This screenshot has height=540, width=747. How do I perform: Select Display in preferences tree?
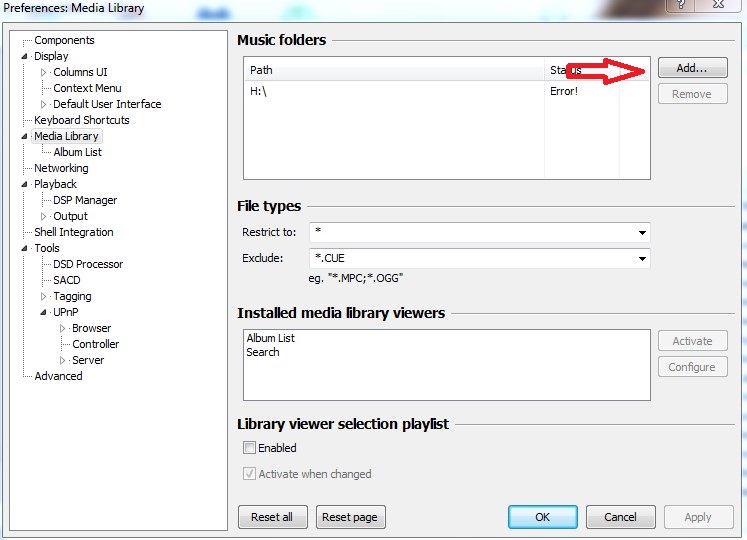pyautogui.click(x=51, y=56)
